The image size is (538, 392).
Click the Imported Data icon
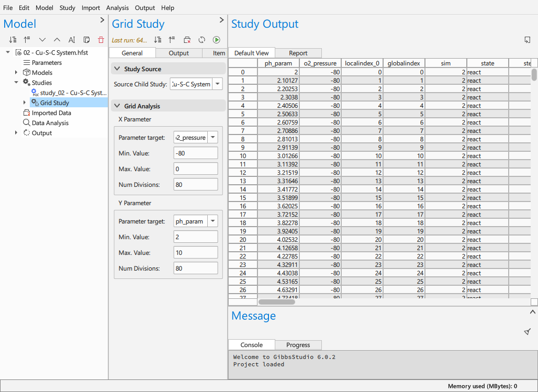[x=26, y=113]
